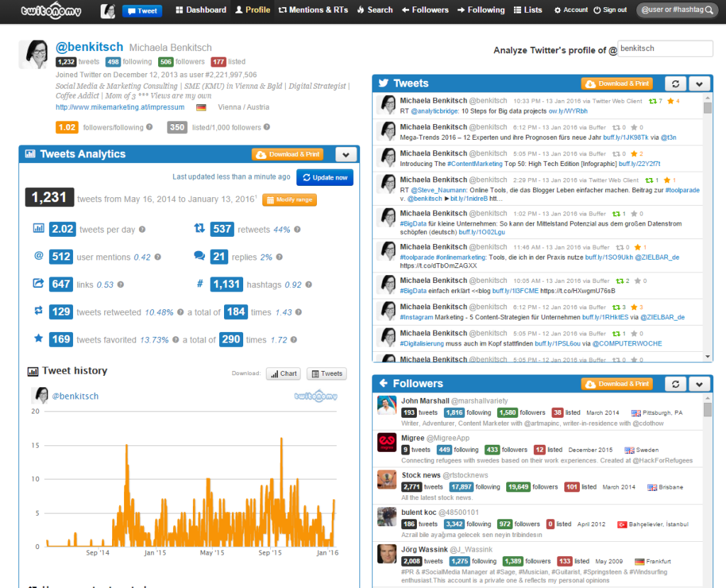Click the Tweets panel scrollbar down arrow
Screen dimensions: 726x588
pos(708,357)
